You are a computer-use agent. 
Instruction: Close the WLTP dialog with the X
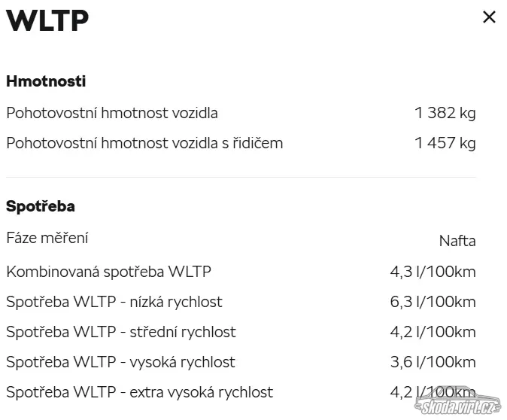coord(489,17)
